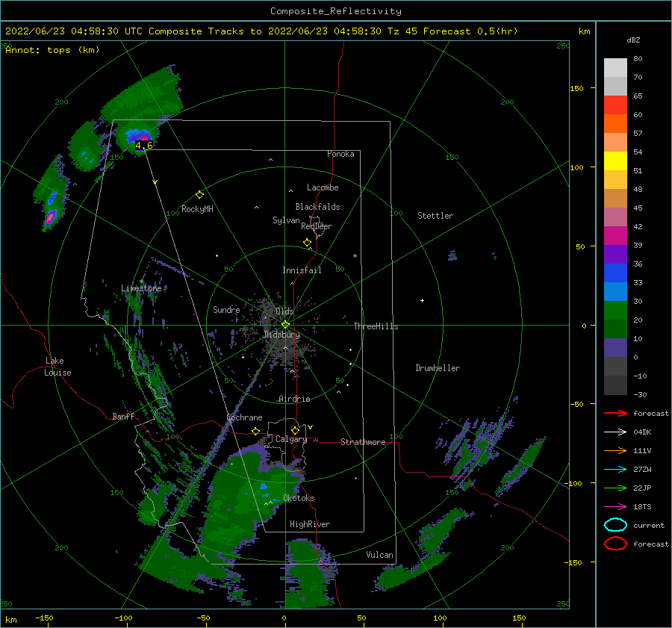Click the Calgary city label

291,439
